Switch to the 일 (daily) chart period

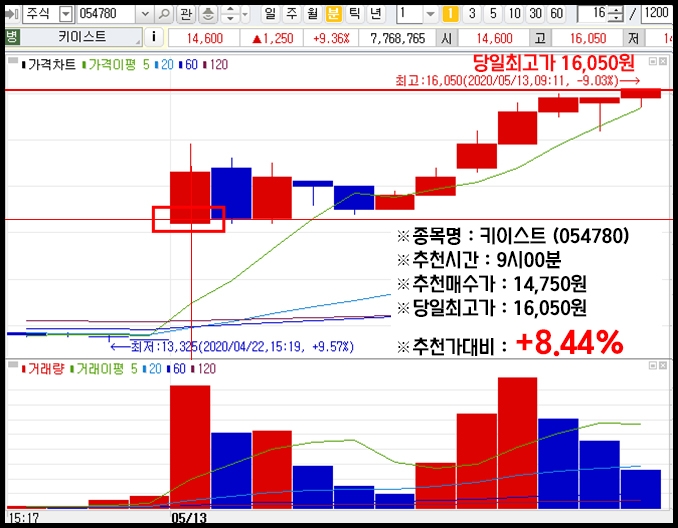click(270, 14)
